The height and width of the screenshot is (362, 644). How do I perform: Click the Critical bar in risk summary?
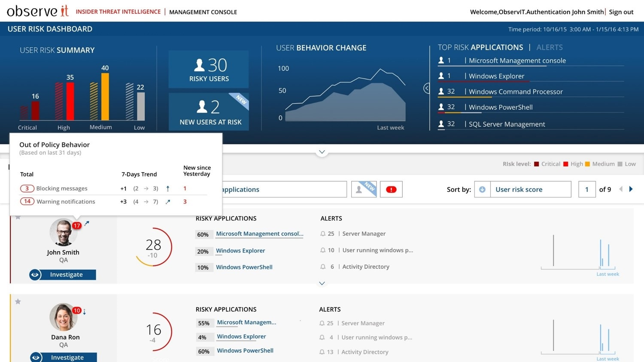tap(35, 111)
